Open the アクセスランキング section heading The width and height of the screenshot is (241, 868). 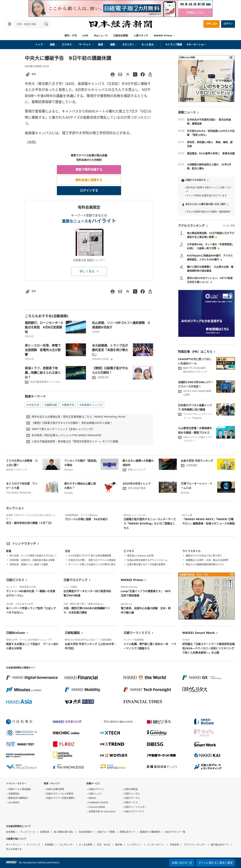[193, 226]
